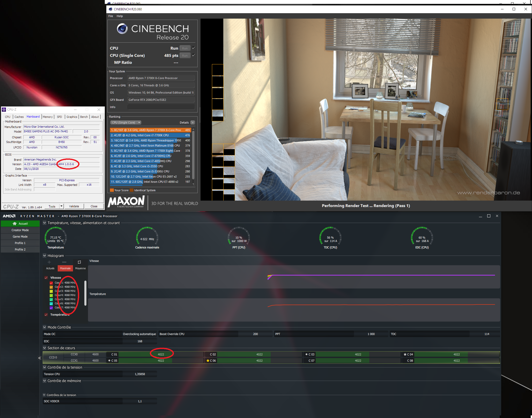Click the histogram zoom-in plus icon
Viewport: 532px width, 418px height.
pos(49,262)
